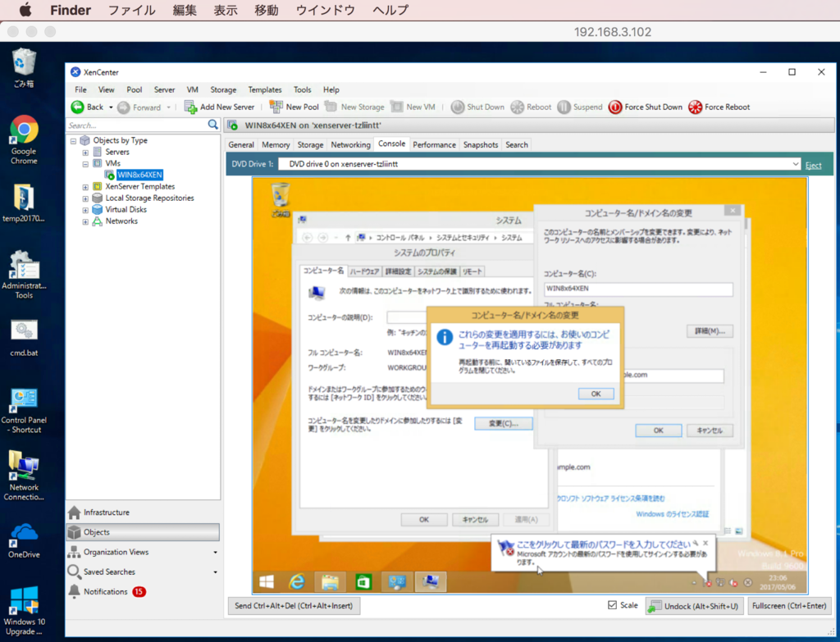Click the Reboot toolbar icon
The width and height of the screenshot is (840, 642).
coord(517,107)
